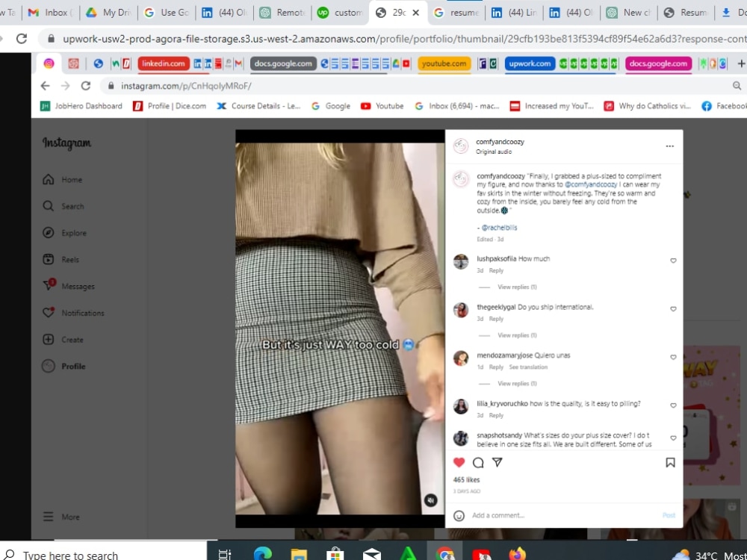
Task: Open the linkedin.com tab group
Action: coord(164,63)
